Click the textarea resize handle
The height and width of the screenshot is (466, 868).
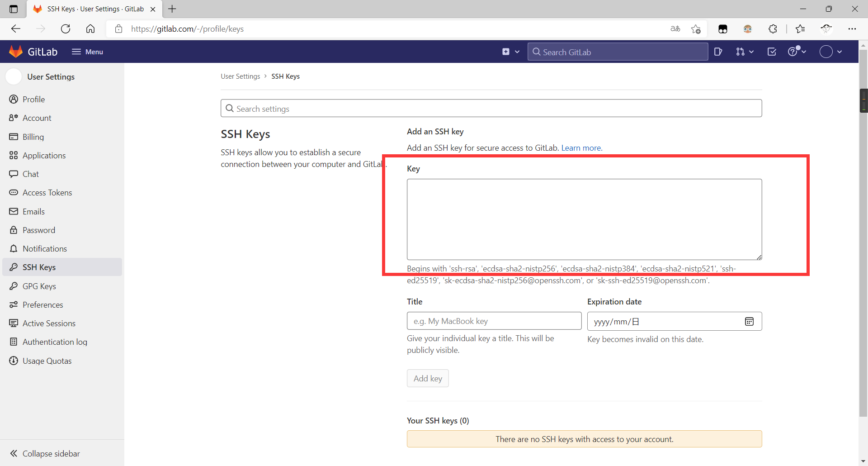pos(759,257)
